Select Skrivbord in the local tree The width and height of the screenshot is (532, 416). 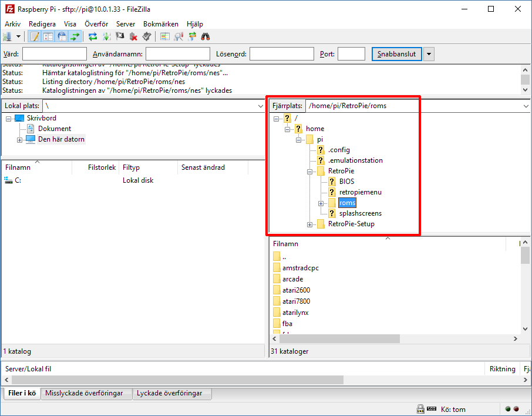(42, 118)
